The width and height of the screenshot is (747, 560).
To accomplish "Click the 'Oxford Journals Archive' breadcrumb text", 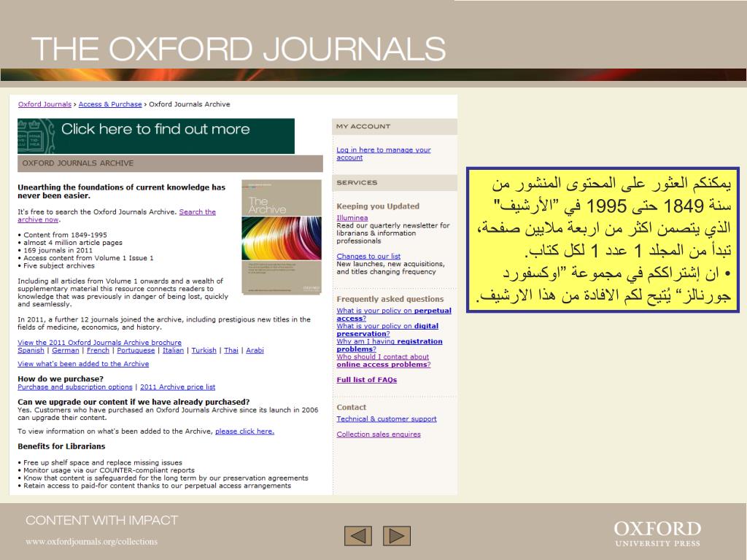I will 190,104.
